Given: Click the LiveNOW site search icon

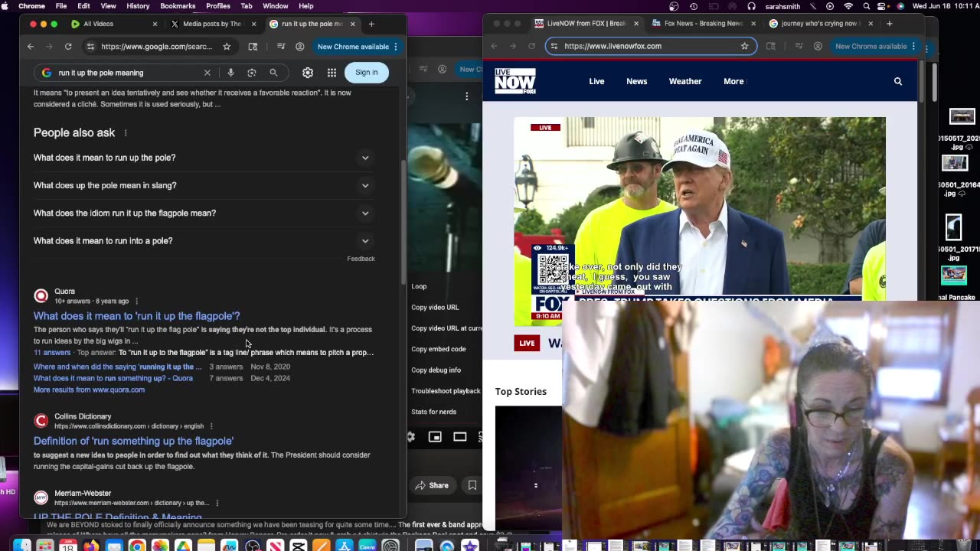Looking at the screenshot, I should 898,81.
